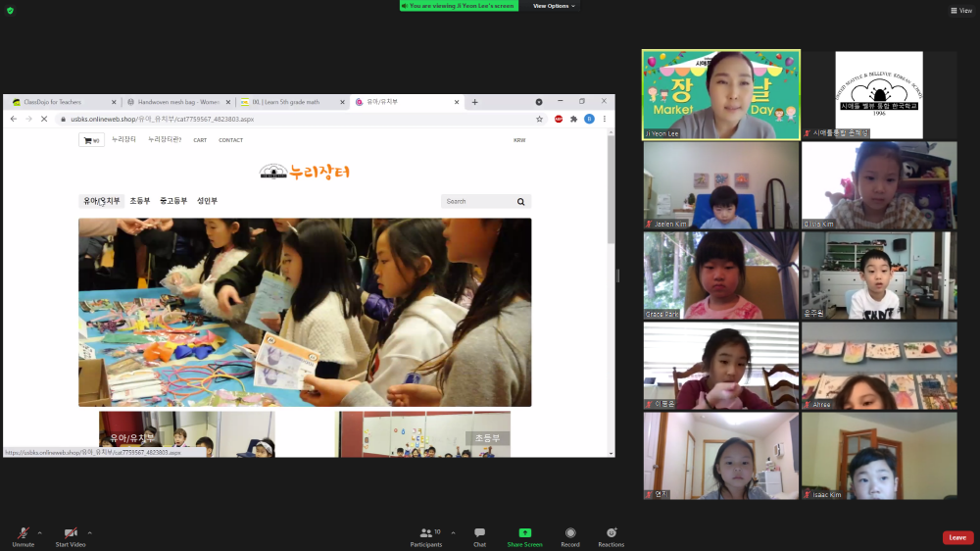Image resolution: width=980 pixels, height=551 pixels.
Task: Click the site Search input field
Action: (477, 201)
